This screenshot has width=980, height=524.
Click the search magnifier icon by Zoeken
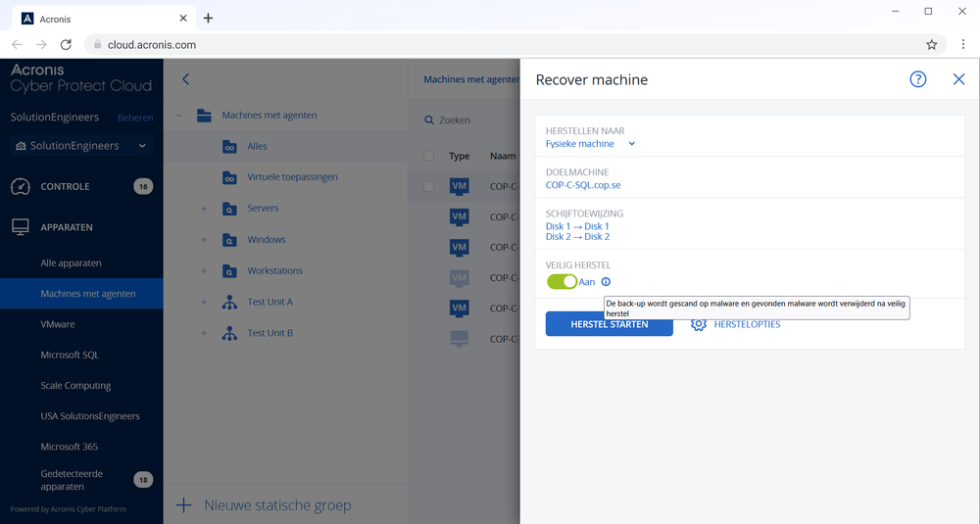pyautogui.click(x=429, y=119)
